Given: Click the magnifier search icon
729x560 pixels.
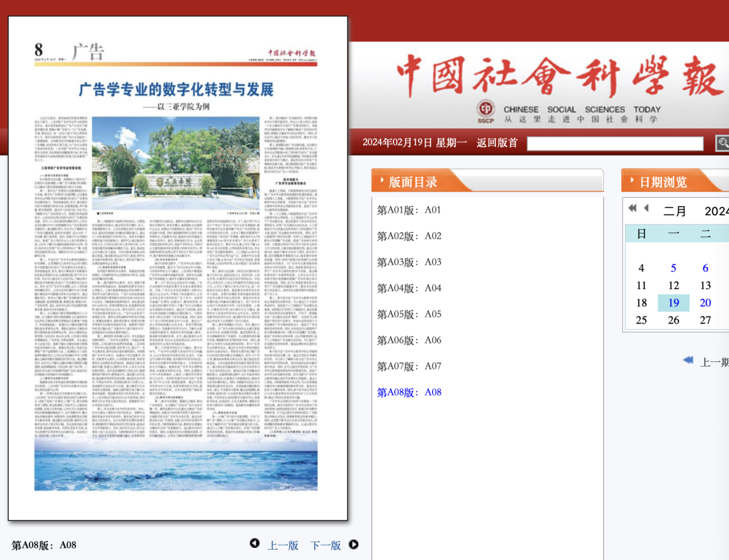Looking at the screenshot, I should tap(722, 143).
